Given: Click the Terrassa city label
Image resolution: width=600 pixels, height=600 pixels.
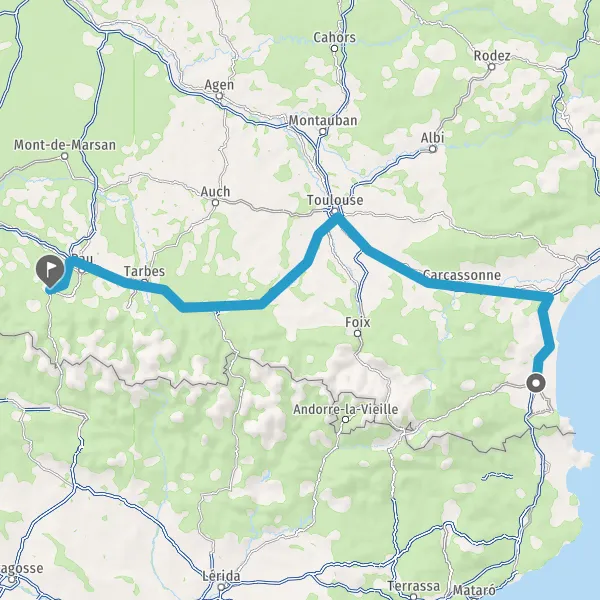Looking at the screenshot, I should [413, 586].
